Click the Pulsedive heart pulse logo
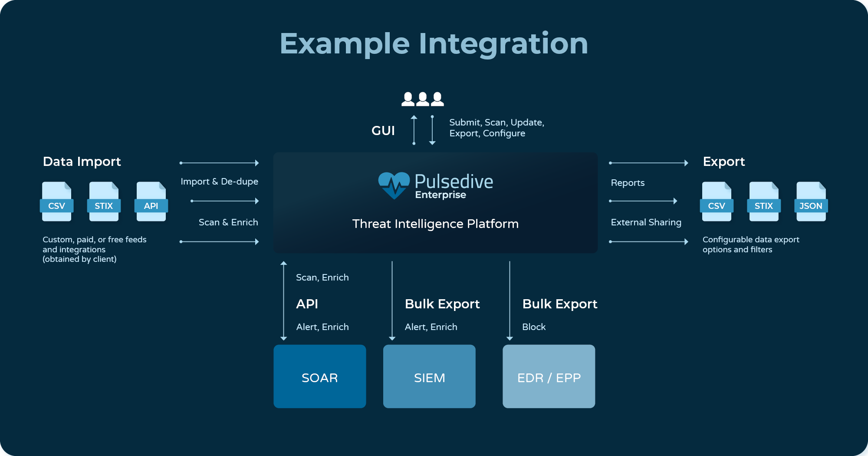 [394, 185]
